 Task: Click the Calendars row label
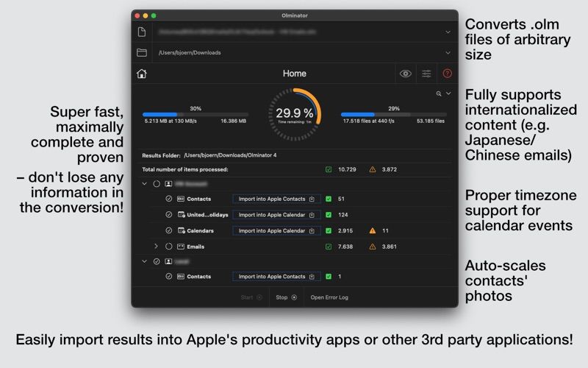click(x=200, y=230)
